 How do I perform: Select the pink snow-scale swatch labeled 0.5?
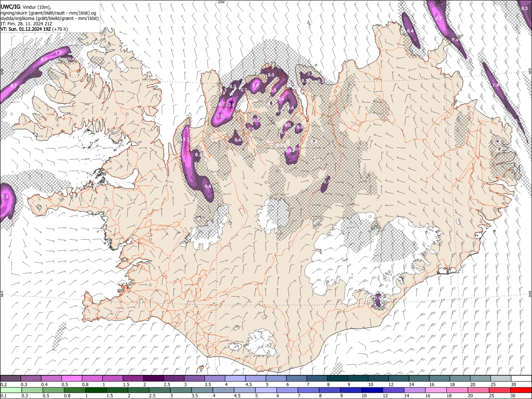[71, 379]
